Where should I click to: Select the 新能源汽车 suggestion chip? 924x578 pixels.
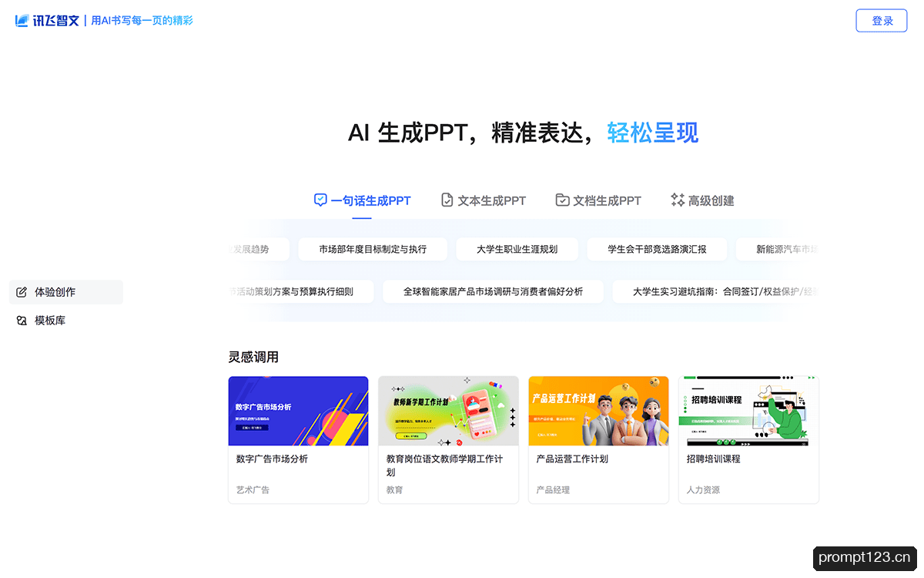point(778,249)
